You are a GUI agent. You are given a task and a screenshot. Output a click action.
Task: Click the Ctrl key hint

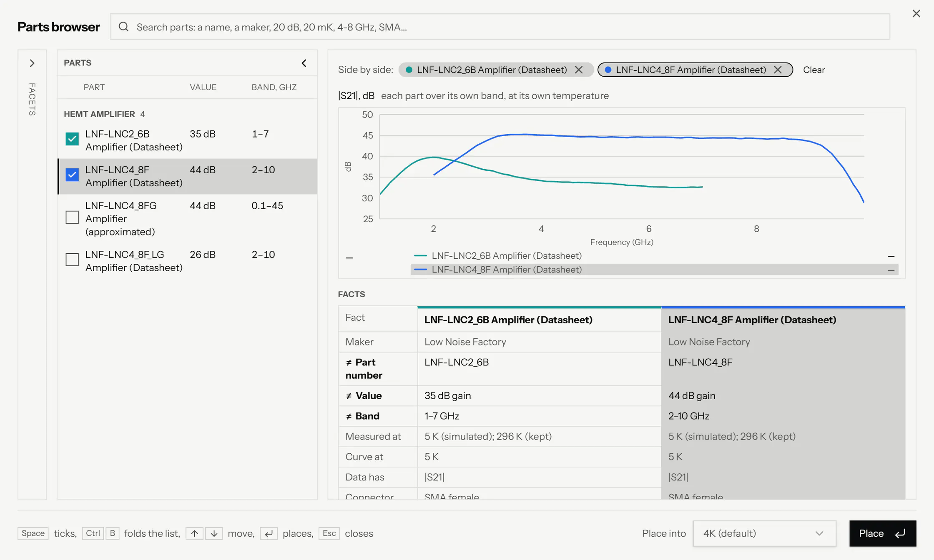pos(93,533)
